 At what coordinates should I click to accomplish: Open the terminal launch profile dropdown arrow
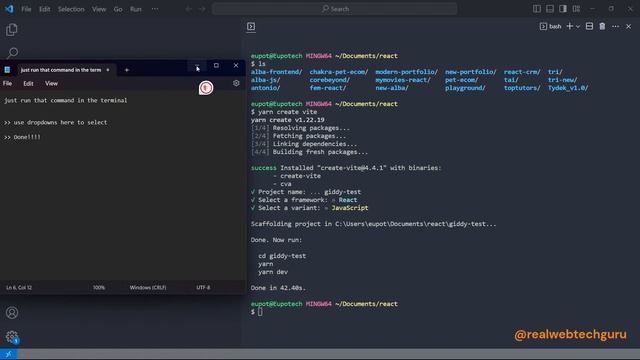pyautogui.click(x=578, y=27)
